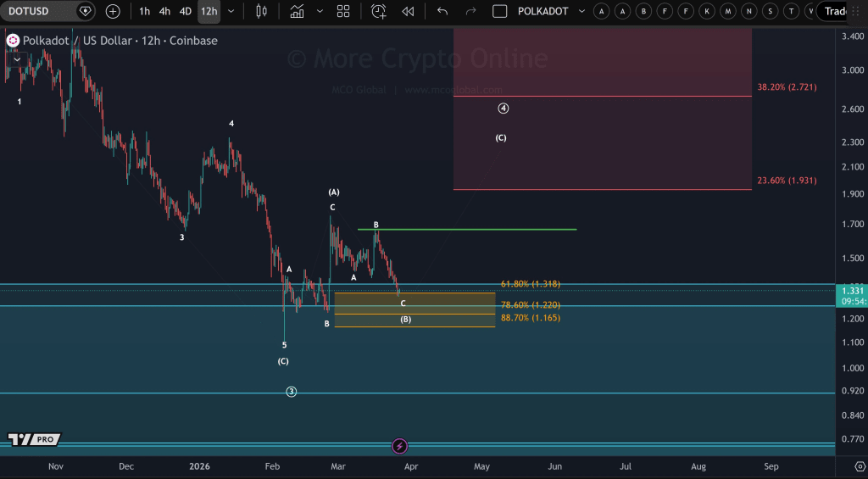This screenshot has height=479, width=868.
Task: Click the diamond icon beside DOTUSD
Action: point(85,11)
